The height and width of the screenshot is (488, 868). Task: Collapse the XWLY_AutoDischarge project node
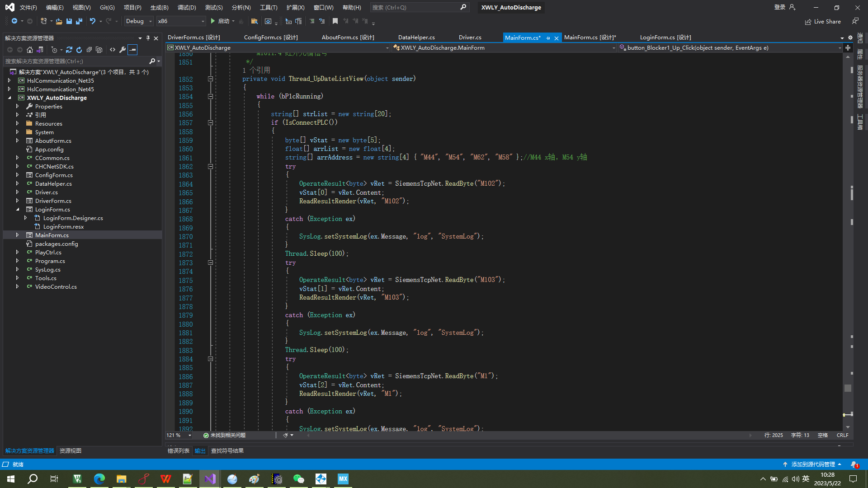(x=9, y=98)
